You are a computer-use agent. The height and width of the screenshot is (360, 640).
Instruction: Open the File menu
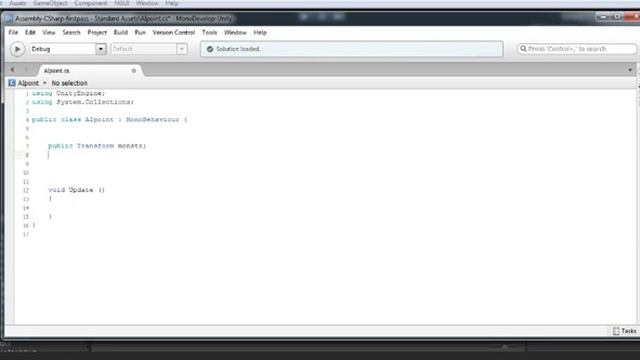pos(13,32)
